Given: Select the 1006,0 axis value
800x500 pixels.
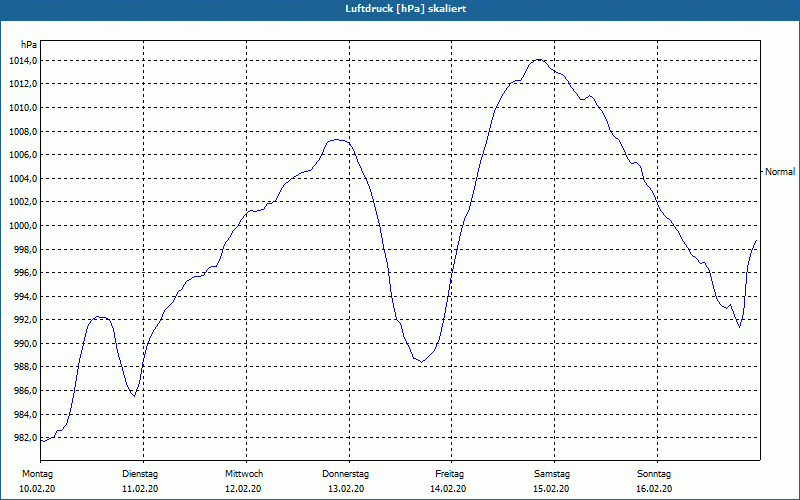Looking at the screenshot, I should (23, 155).
